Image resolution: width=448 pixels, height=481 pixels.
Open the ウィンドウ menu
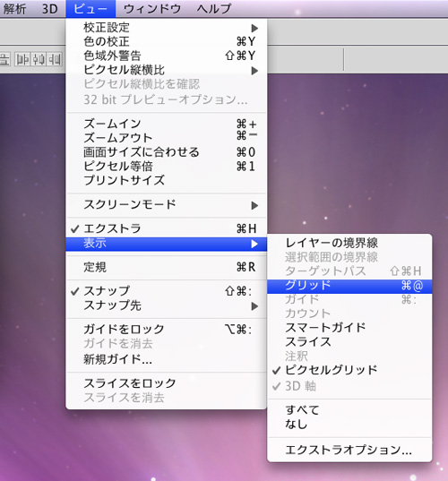152,9
